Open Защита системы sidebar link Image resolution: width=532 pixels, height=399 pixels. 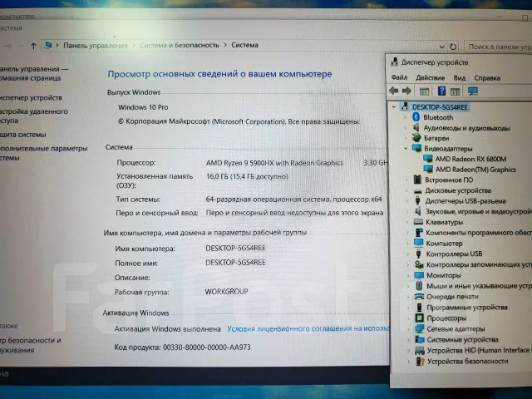[22, 135]
